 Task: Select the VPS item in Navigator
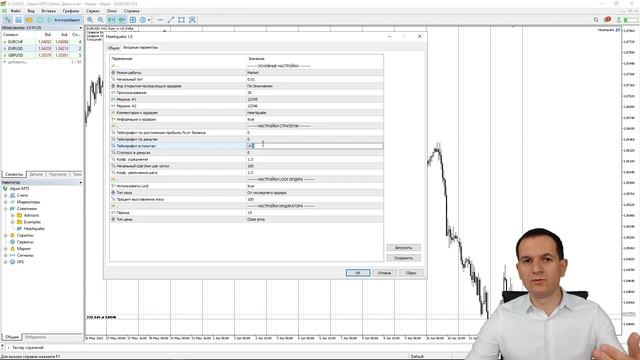tap(20, 262)
